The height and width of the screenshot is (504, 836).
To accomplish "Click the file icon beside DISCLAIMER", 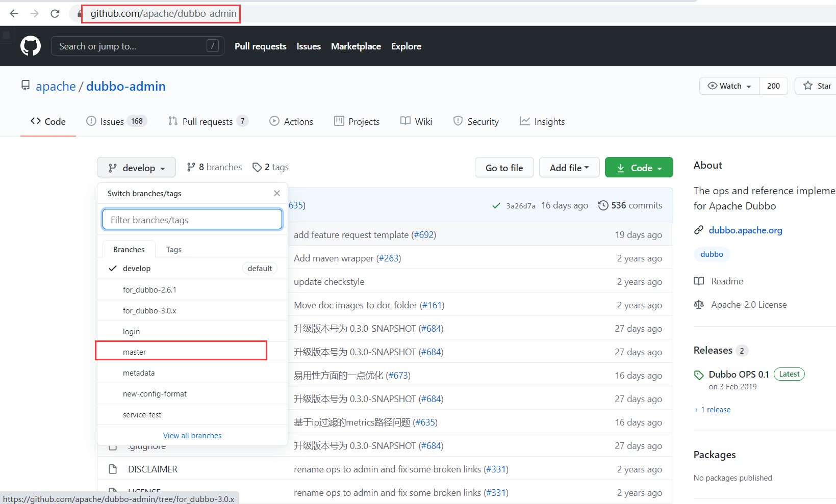I will [113, 469].
